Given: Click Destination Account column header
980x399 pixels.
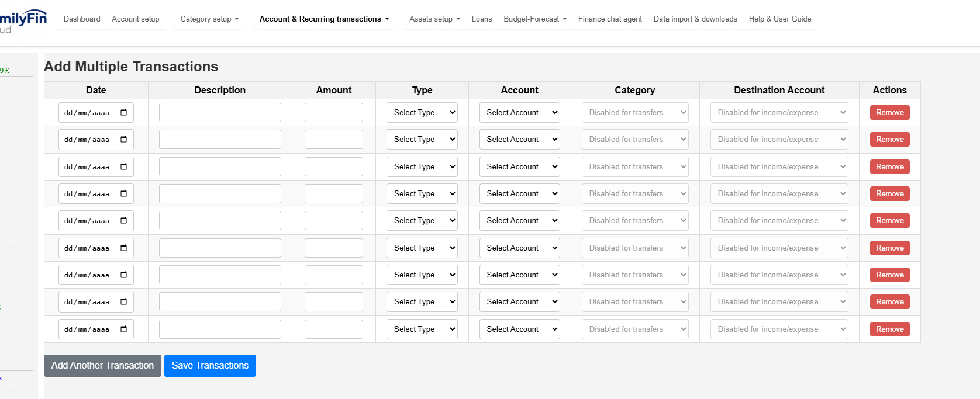Looking at the screenshot, I should pyautogui.click(x=779, y=90).
